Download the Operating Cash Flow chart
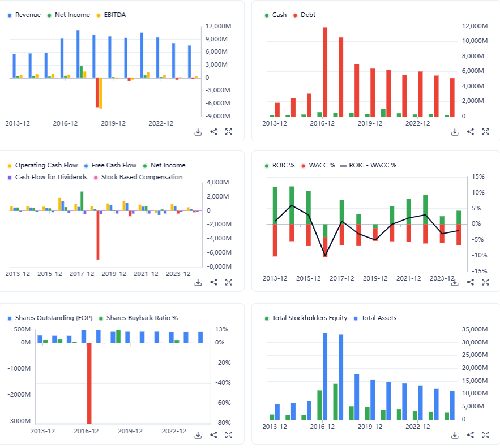Image resolution: width=500 pixels, height=448 pixels. (x=198, y=282)
